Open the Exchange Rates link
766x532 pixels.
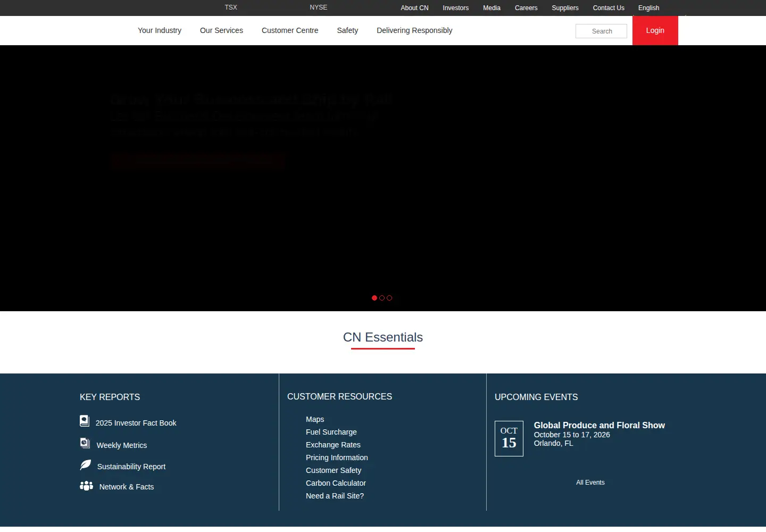333,445
